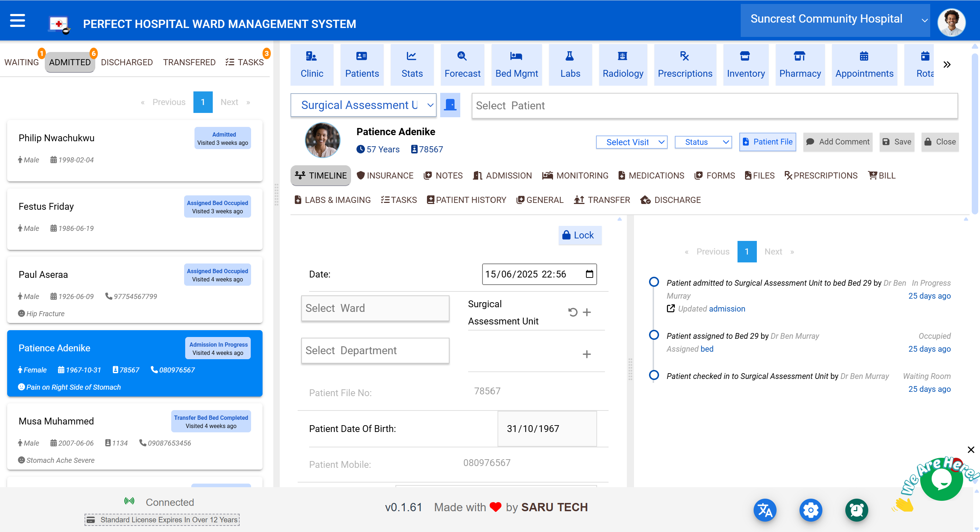Switch to the left panel TASKS tab
This screenshot has height=532, width=980.
pos(245,62)
